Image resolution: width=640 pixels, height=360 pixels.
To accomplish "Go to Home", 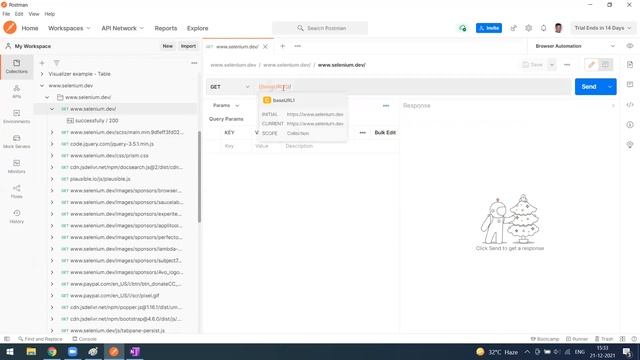I will pos(30,28).
